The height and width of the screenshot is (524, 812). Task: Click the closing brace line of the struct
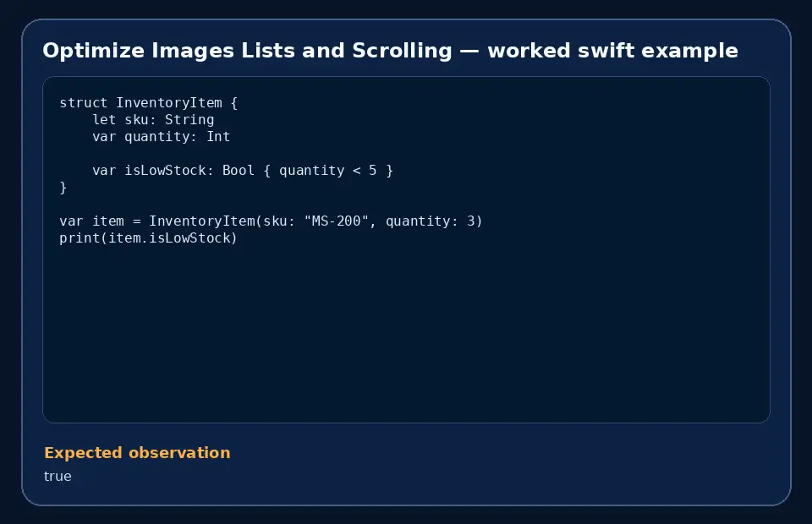click(63, 188)
